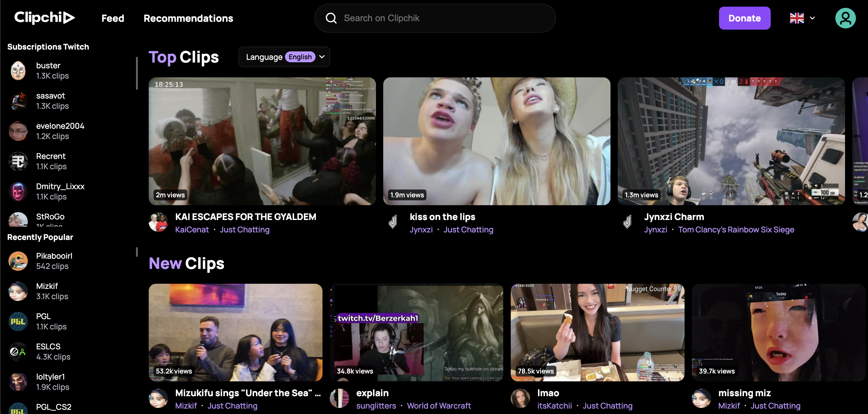This screenshot has width=868, height=414.
Task: Click Mizkif avatar beside missing miz clip
Action: (701, 398)
